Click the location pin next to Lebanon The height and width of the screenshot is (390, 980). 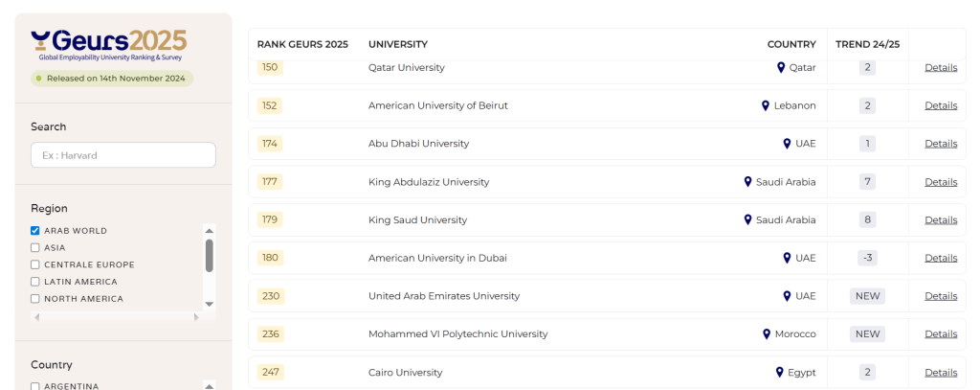766,105
